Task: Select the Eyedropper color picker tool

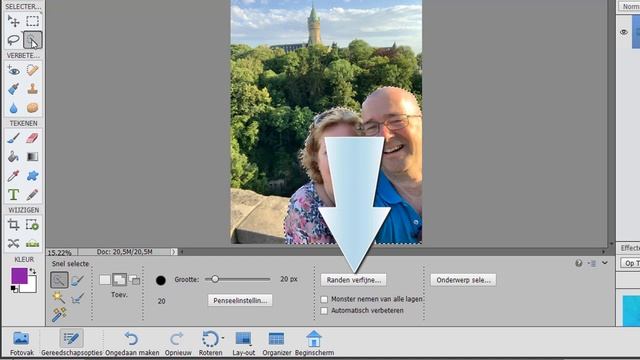Action: tap(13, 176)
